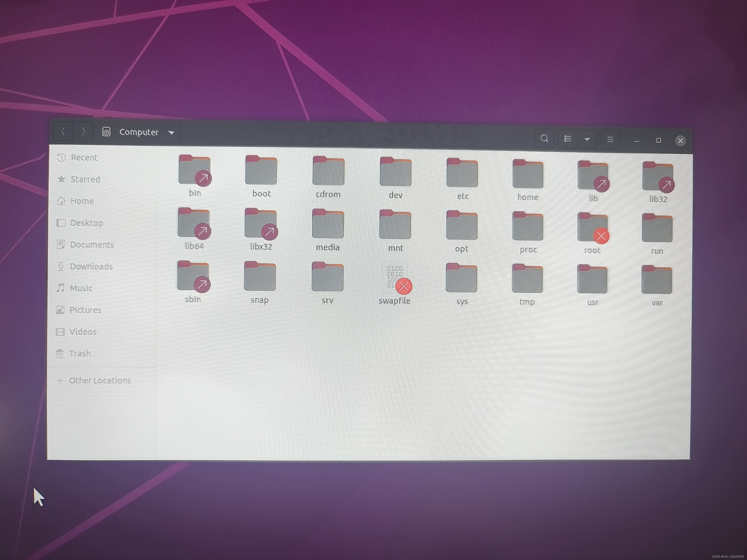The image size is (747, 560).
Task: Open Recent in the sidebar
Action: tap(103, 157)
